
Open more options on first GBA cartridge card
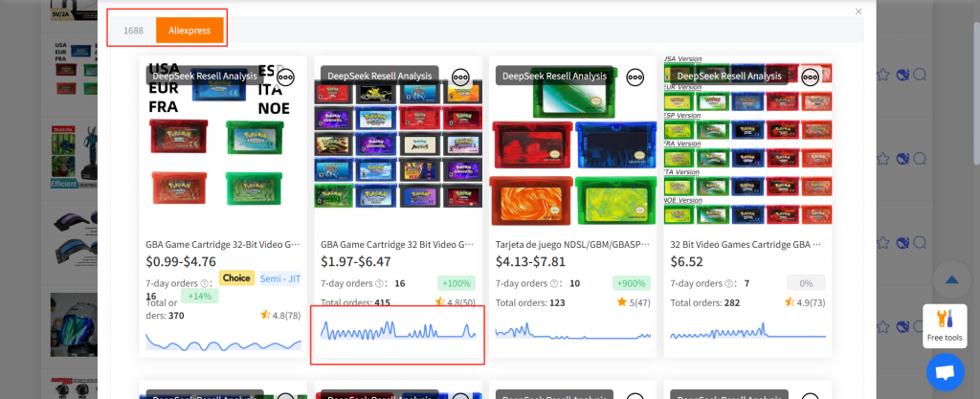pyautogui.click(x=285, y=78)
